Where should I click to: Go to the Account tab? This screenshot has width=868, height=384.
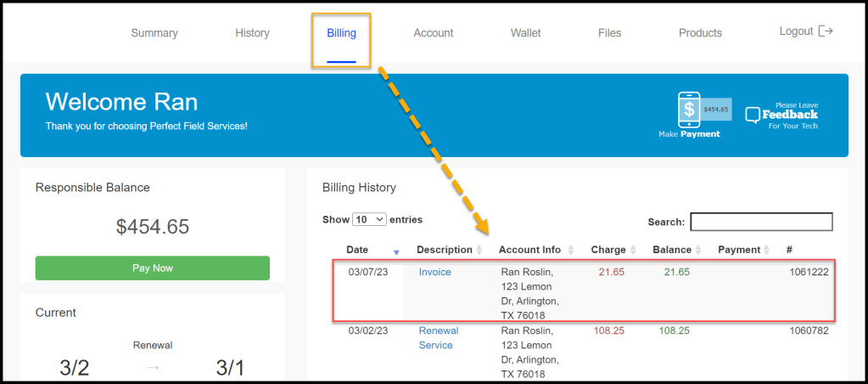pyautogui.click(x=433, y=33)
